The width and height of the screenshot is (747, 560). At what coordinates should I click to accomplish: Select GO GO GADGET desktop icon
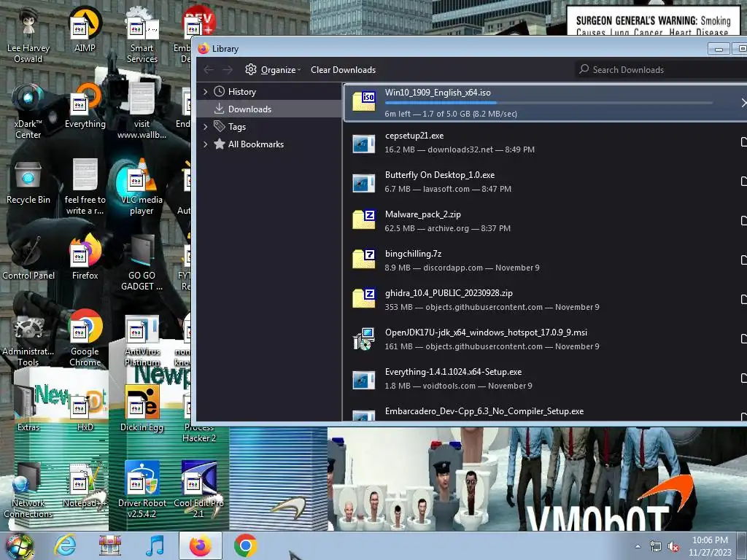pyautogui.click(x=142, y=263)
